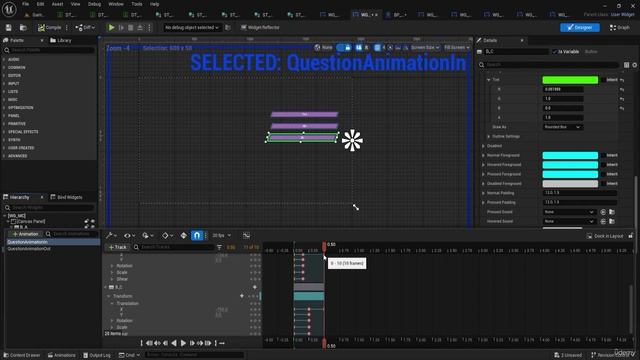This screenshot has height=360, width=640.
Task: Toggle Inherit checkbox for Normal Foreground
Action: pyautogui.click(x=603, y=156)
